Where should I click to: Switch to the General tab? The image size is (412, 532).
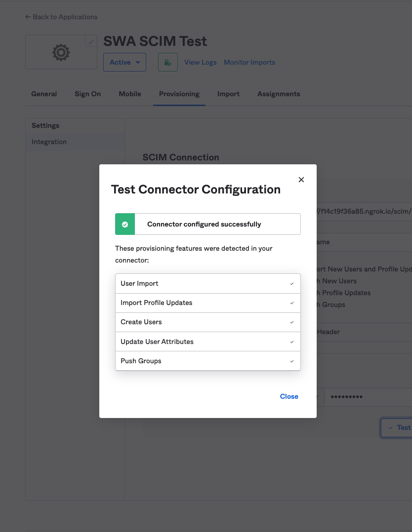(x=44, y=94)
